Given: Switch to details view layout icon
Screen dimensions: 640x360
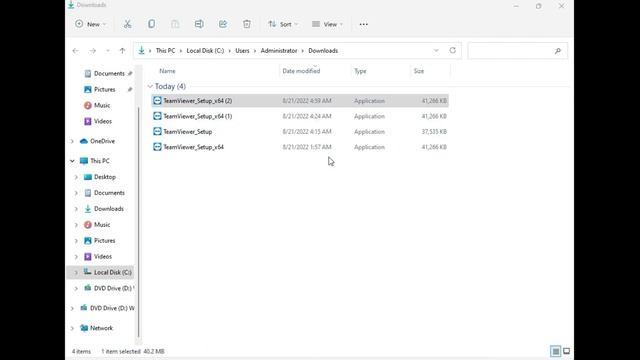Looking at the screenshot, I should click(x=556, y=351).
